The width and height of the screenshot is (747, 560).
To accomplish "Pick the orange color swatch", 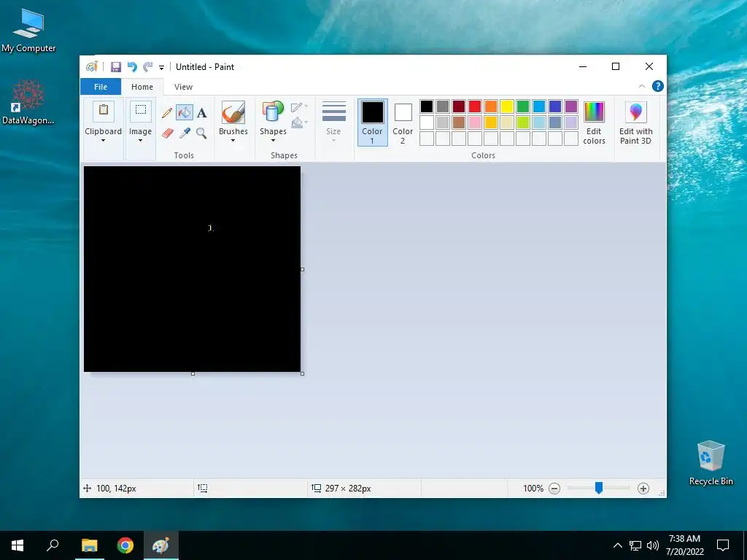I will coord(491,106).
